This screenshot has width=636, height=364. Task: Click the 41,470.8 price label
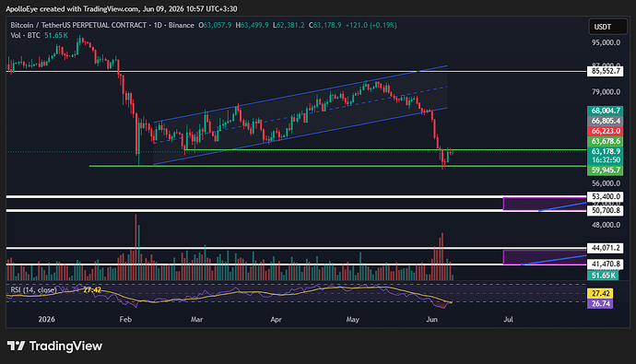[x=606, y=264]
